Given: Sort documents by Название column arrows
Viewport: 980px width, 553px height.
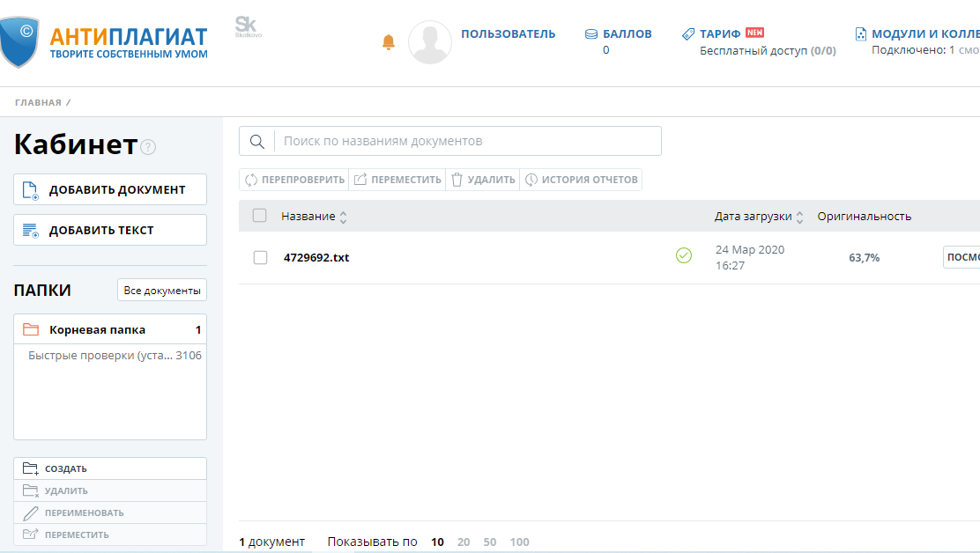Looking at the screenshot, I should tap(344, 217).
